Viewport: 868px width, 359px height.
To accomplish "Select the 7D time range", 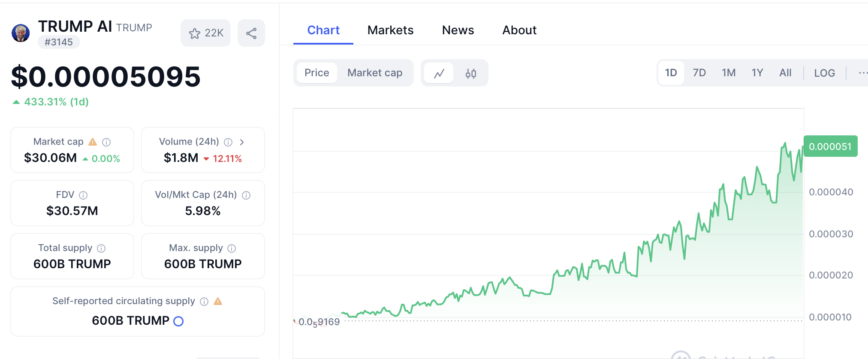I will click(x=699, y=73).
